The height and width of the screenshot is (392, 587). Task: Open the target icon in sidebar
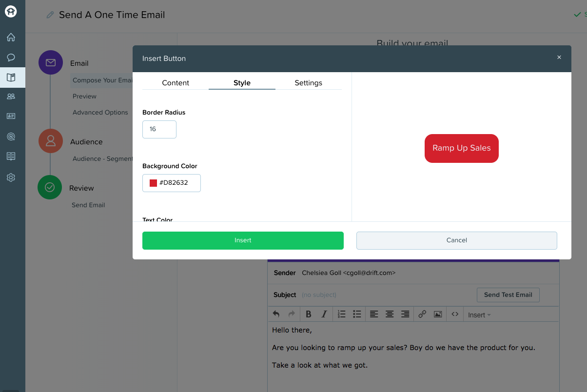click(11, 137)
